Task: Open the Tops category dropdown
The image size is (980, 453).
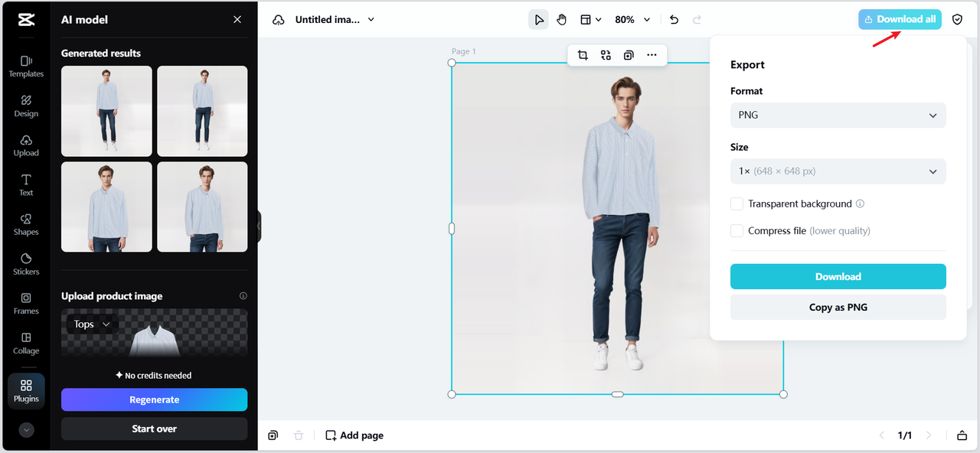Action: (x=92, y=324)
